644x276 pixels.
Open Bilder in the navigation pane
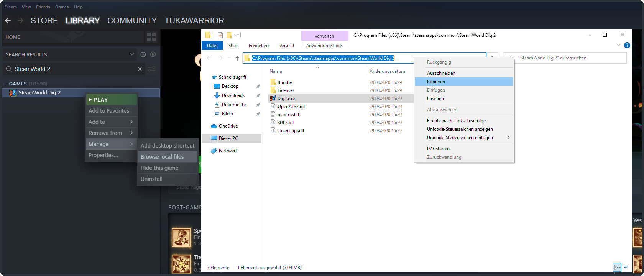coord(228,114)
